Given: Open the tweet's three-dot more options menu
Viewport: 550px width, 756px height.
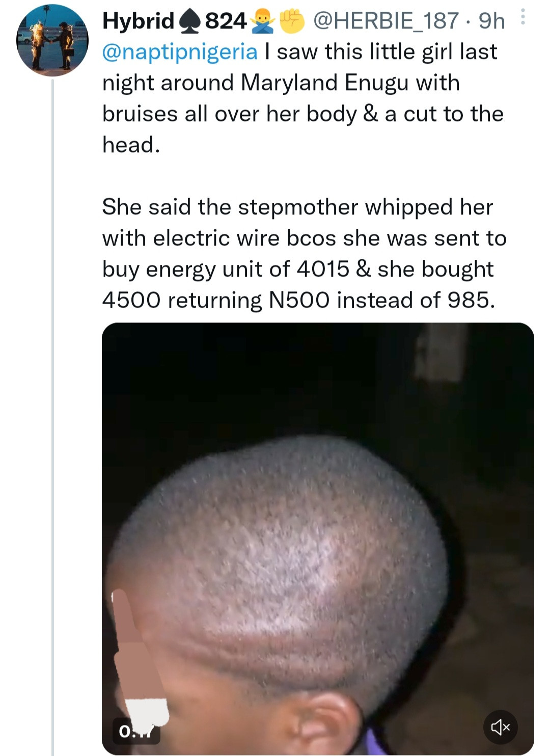Looking at the screenshot, I should pos(524,19).
